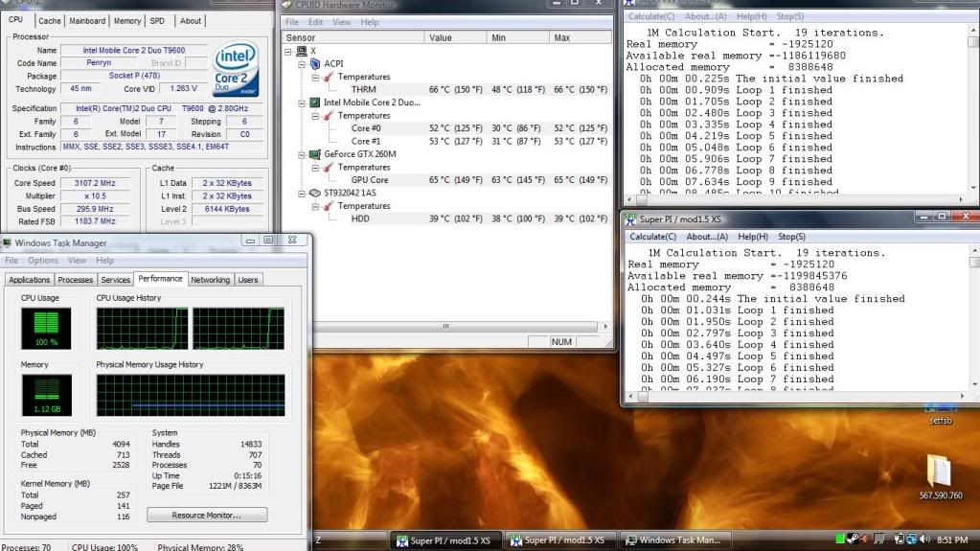Click the Sensor column header
This screenshot has height=551, width=980.
pyautogui.click(x=353, y=37)
